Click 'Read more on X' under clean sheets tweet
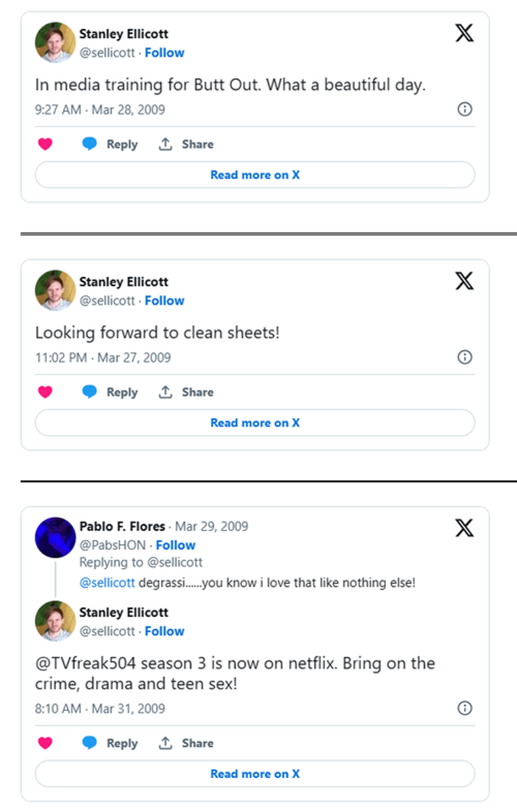Screen dimensions: 517x812 point(255,423)
